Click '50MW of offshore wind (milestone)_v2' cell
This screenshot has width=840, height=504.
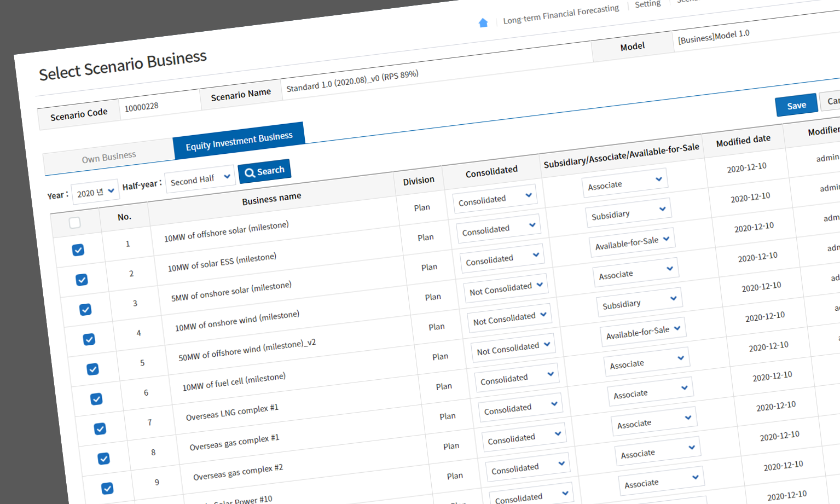click(247, 350)
